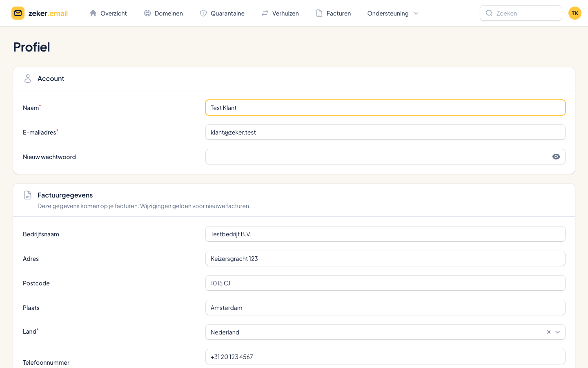Click the Telefoonnummer label
This screenshot has height=368, width=588.
click(x=46, y=363)
